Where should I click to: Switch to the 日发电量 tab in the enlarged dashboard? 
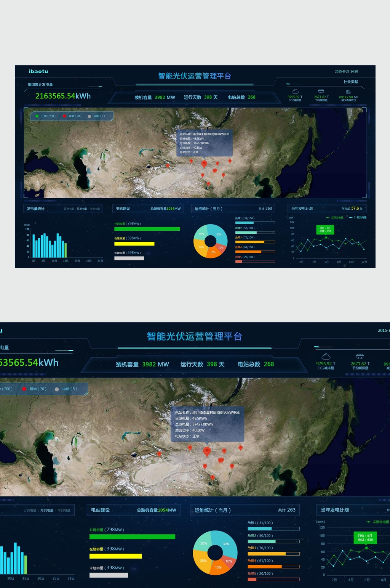pos(30,510)
